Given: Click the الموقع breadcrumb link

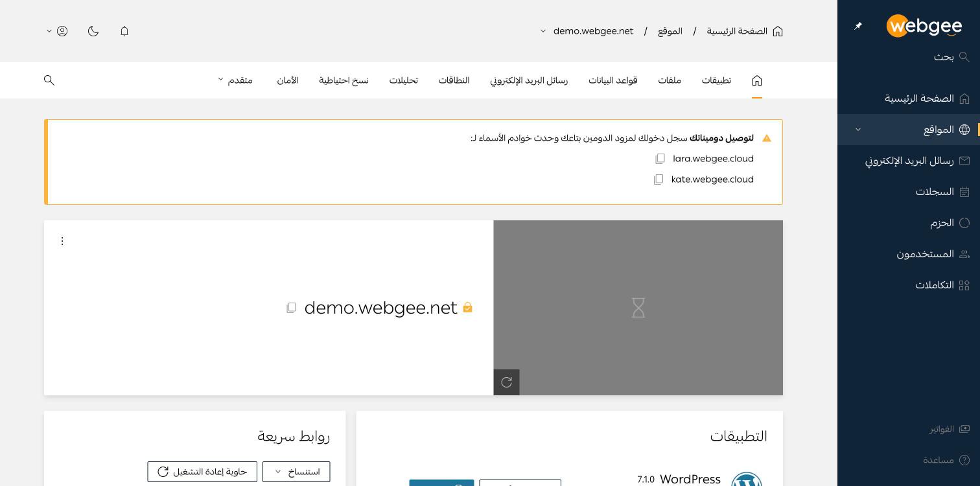Looking at the screenshot, I should pos(670,31).
